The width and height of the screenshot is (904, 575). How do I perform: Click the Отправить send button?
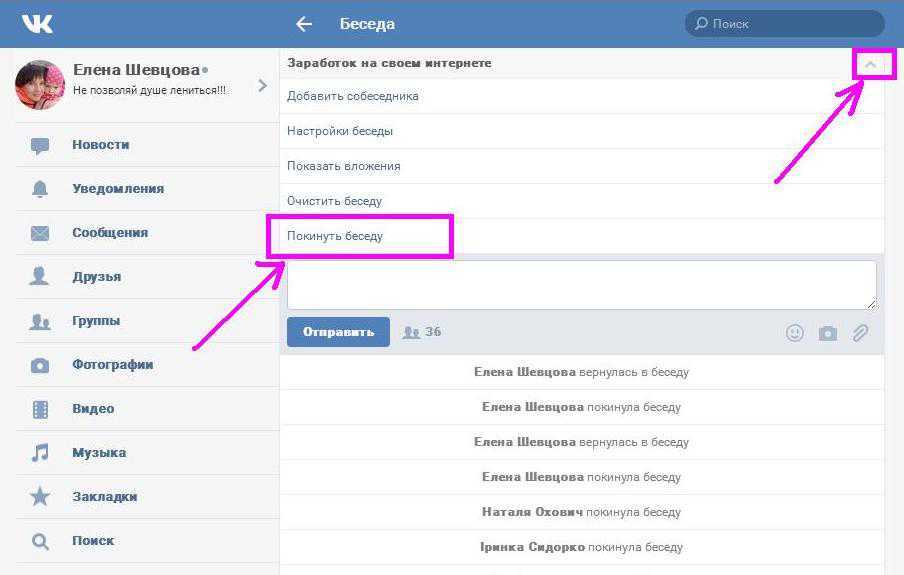point(338,332)
